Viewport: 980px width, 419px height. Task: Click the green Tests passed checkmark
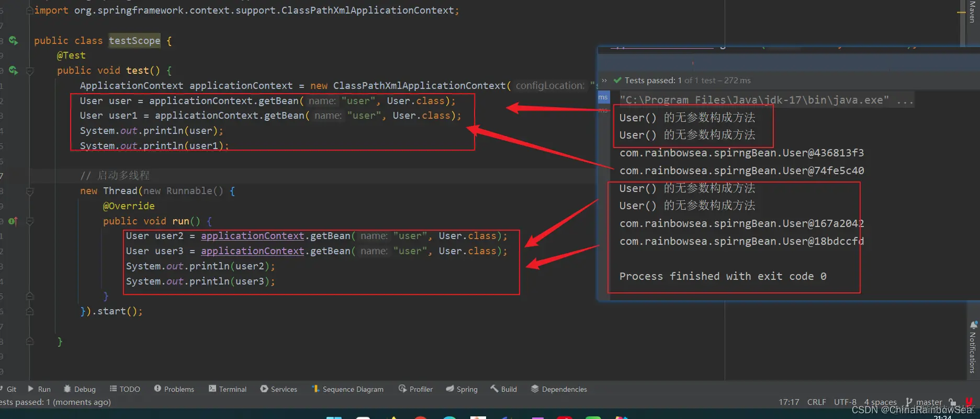[617, 81]
